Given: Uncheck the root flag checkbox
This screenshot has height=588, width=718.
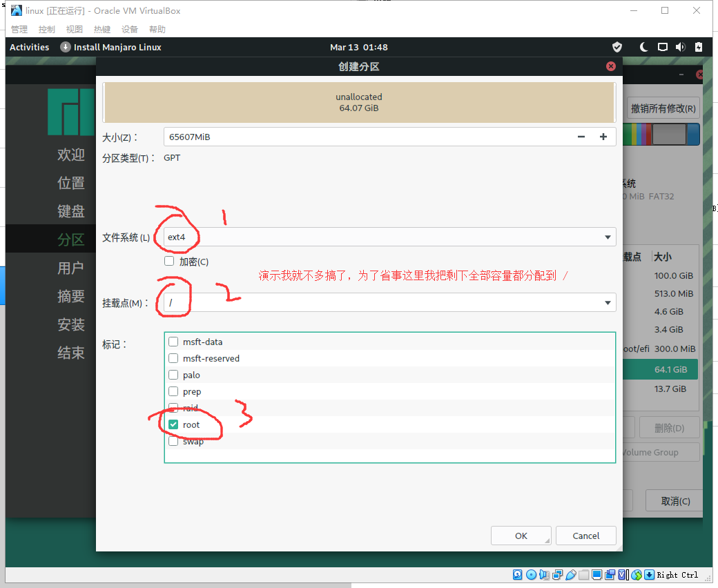Looking at the screenshot, I should [x=173, y=424].
